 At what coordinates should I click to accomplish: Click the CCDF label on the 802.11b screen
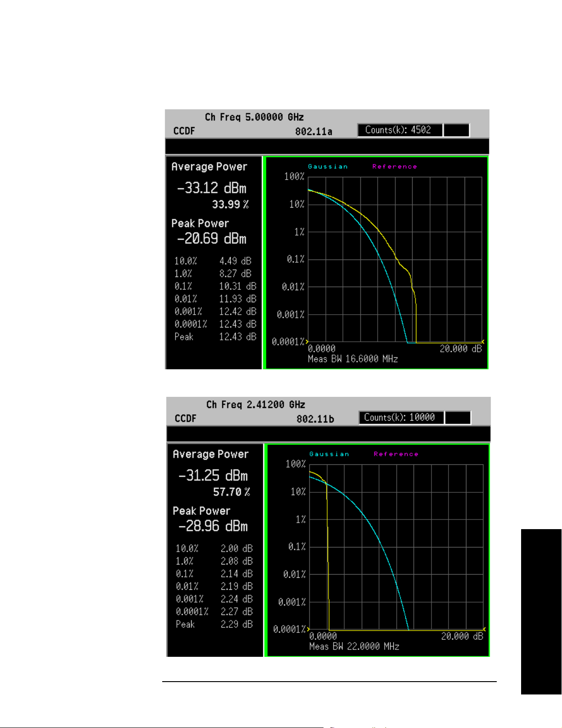point(185,418)
